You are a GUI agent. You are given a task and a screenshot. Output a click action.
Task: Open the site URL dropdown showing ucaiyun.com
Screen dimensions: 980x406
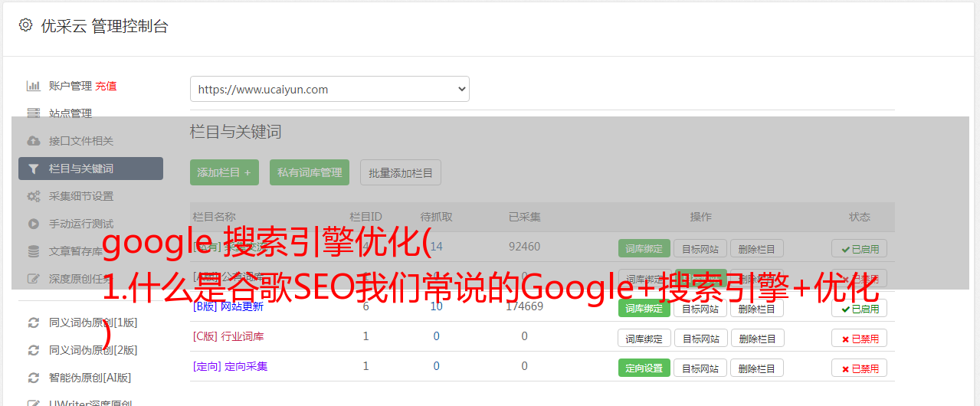(x=329, y=89)
